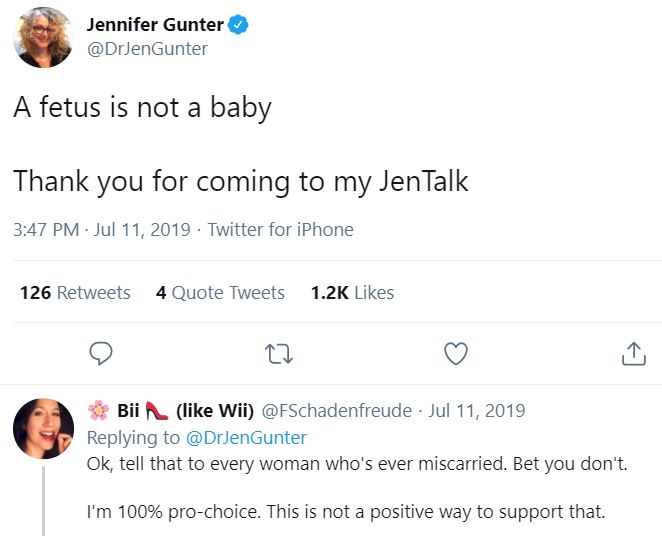Click the reply speech bubble icon
The image size is (662, 536).
click(x=101, y=353)
